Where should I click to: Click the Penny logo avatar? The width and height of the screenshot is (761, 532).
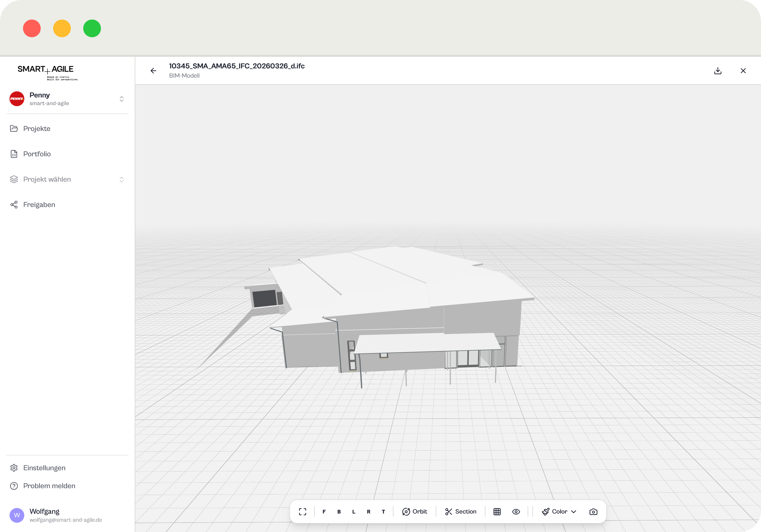17,99
